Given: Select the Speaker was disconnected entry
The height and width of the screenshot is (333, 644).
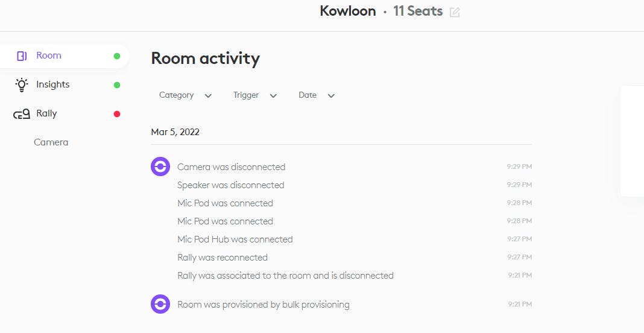Looking at the screenshot, I should (x=230, y=185).
